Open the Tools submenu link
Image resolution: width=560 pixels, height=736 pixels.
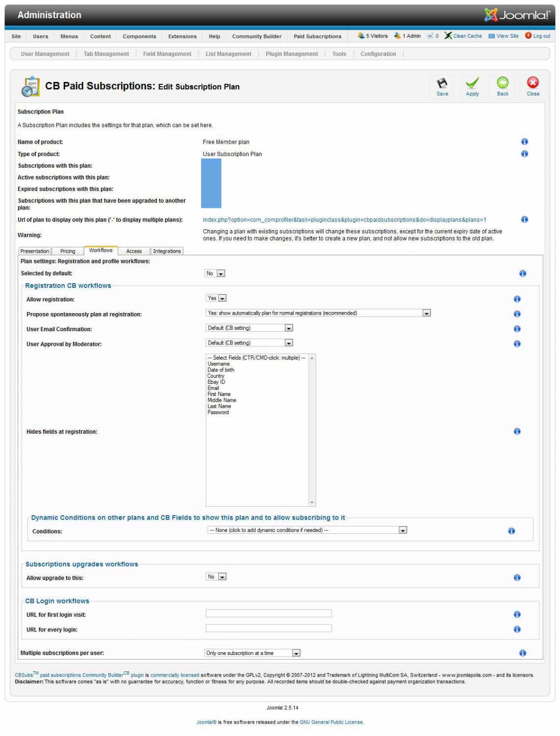pyautogui.click(x=339, y=54)
